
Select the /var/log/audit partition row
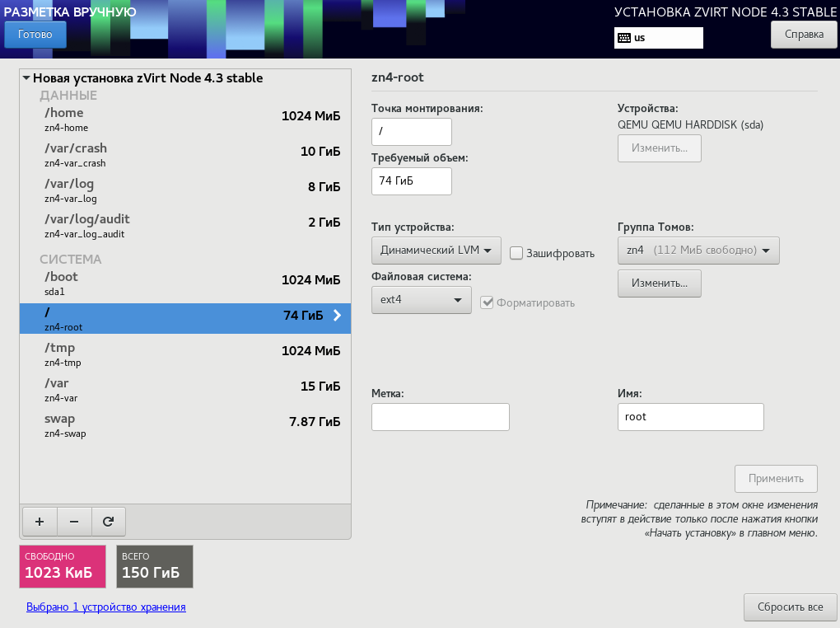tap(185, 225)
